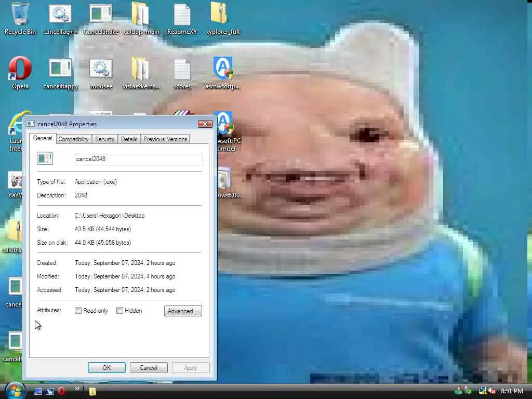
Task: Switch to the General tab
Action: (43, 138)
